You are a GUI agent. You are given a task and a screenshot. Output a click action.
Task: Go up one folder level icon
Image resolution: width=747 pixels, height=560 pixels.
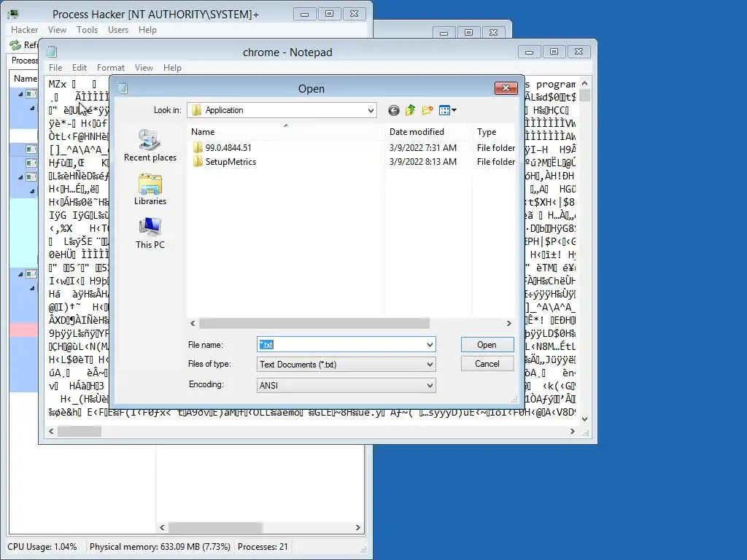[410, 111]
